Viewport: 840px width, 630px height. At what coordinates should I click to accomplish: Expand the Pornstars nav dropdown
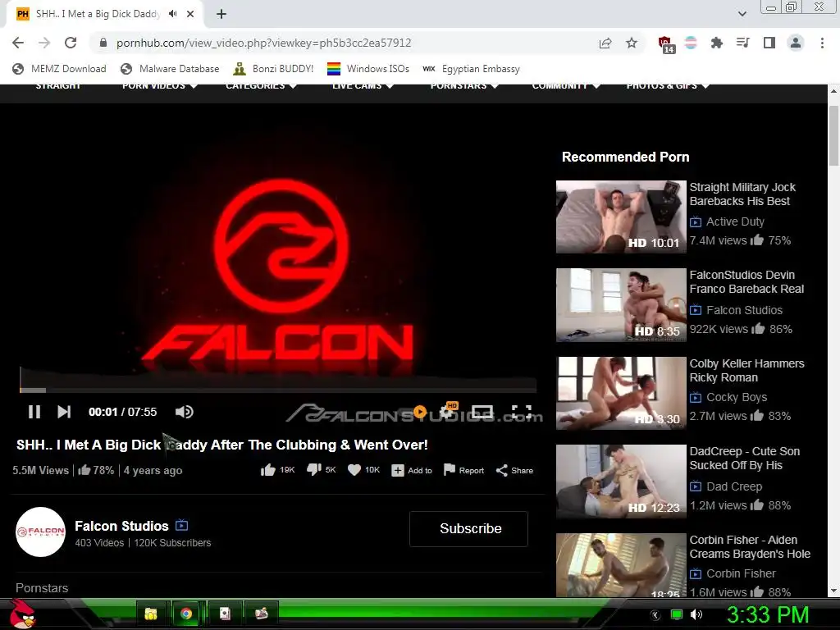click(x=464, y=85)
